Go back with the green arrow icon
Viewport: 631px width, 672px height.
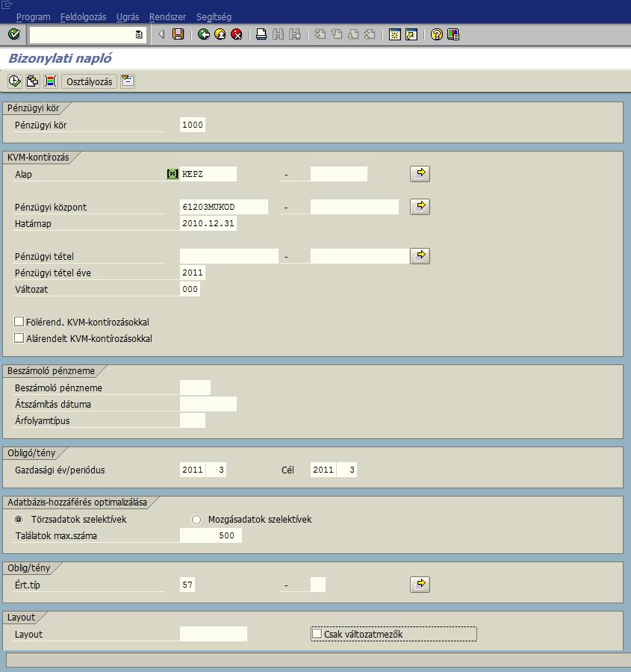pos(204,34)
